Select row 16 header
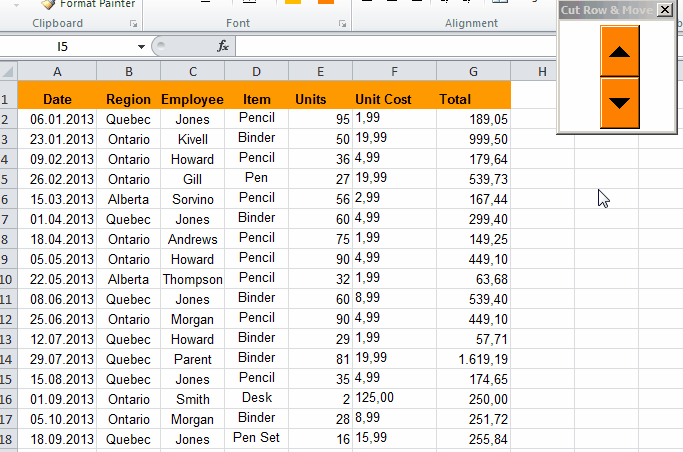Image resolution: width=683 pixels, height=452 pixels. click(x=8, y=399)
